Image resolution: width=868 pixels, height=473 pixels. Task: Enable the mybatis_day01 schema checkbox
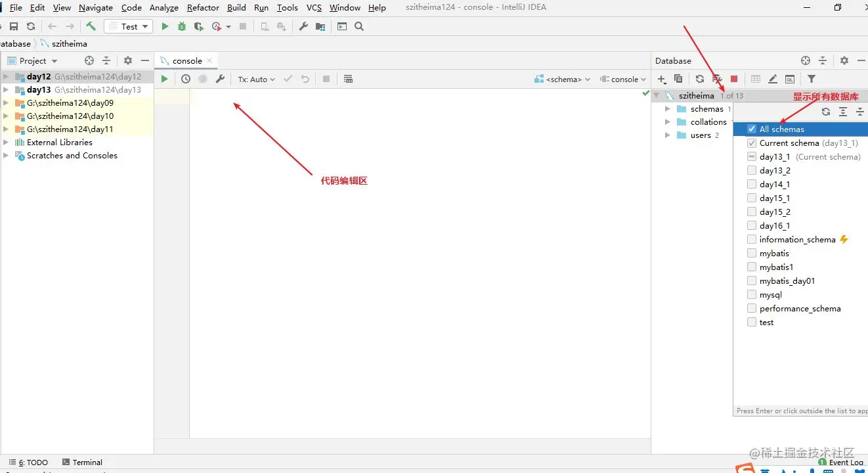[752, 281]
